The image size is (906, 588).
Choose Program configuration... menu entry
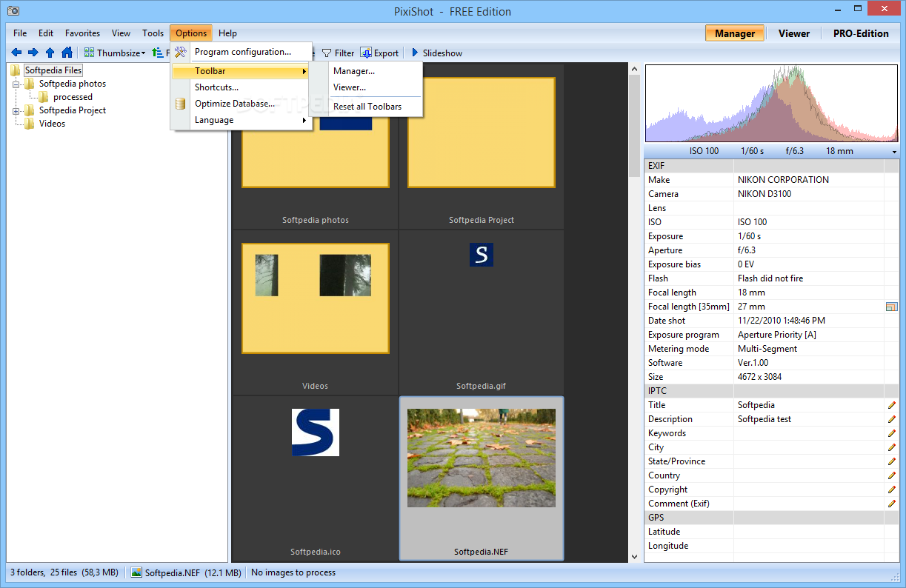pyautogui.click(x=242, y=52)
